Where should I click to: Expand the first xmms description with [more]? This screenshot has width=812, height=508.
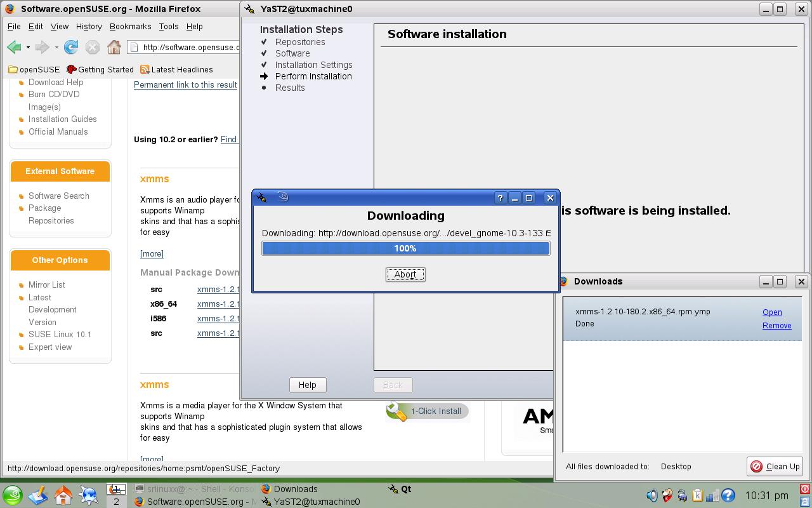point(152,253)
